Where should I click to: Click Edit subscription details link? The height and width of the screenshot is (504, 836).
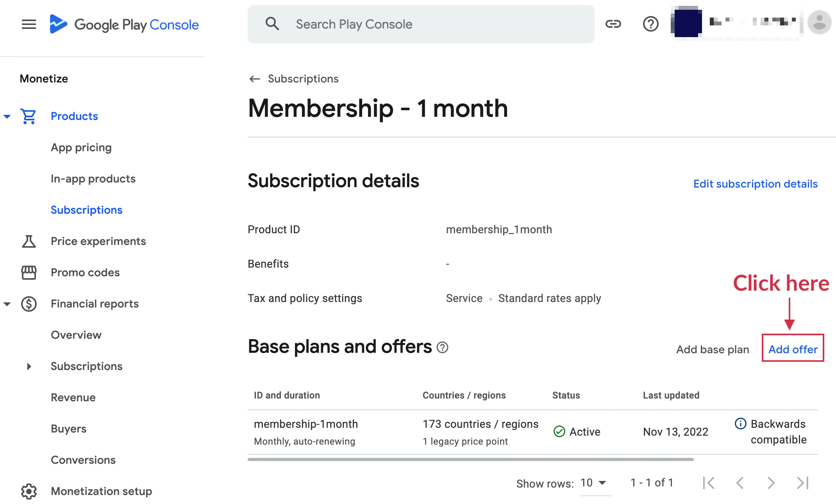755,184
